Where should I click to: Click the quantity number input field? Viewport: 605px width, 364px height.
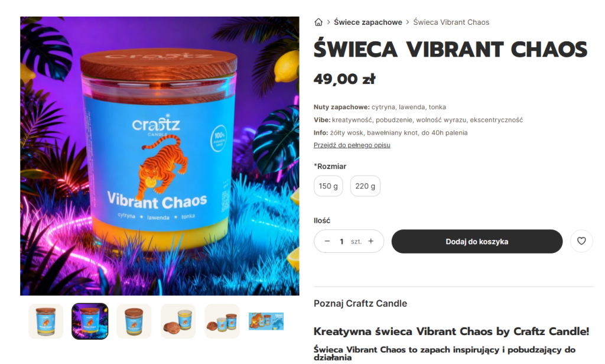(x=341, y=242)
